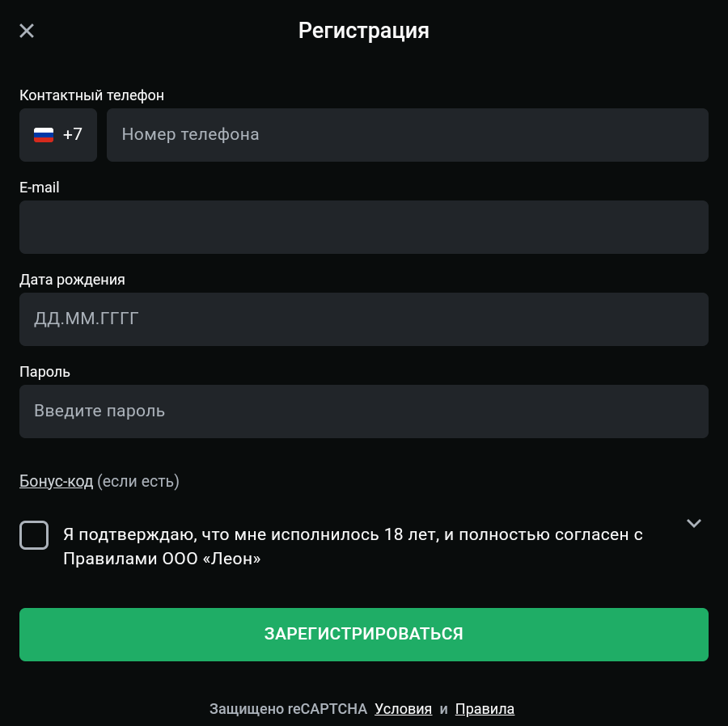Click the Дата рождения label

[72, 280]
